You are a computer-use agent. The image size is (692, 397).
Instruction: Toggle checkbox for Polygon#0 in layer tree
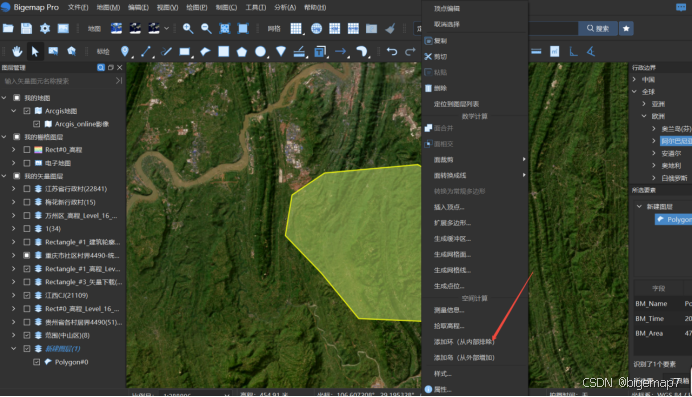click(x=37, y=362)
